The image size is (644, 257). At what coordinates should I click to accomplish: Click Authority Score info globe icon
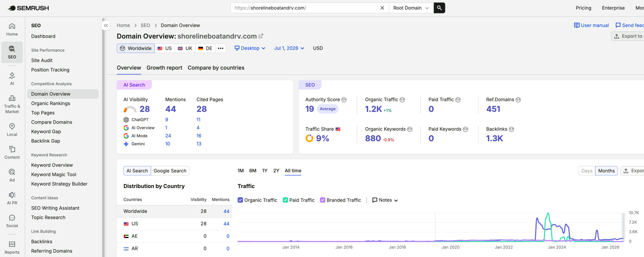point(344,100)
